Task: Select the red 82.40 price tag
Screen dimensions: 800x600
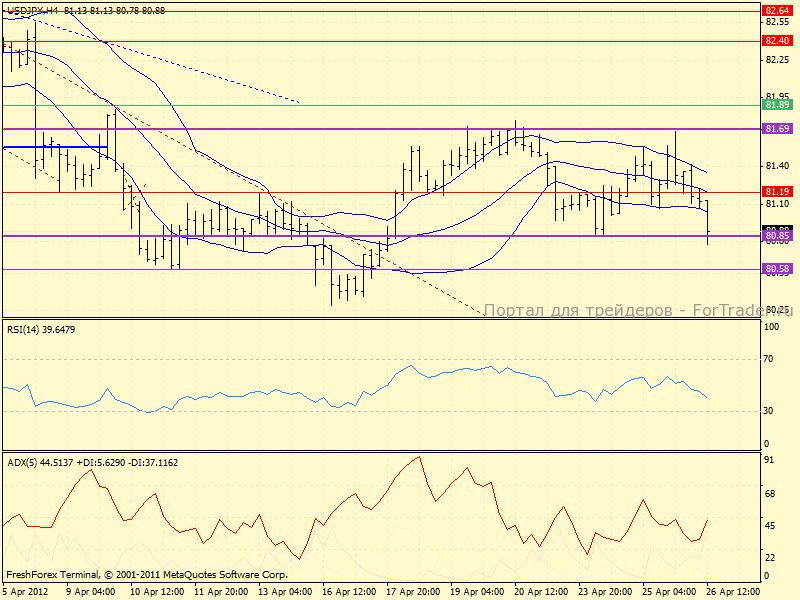Action: (776, 41)
